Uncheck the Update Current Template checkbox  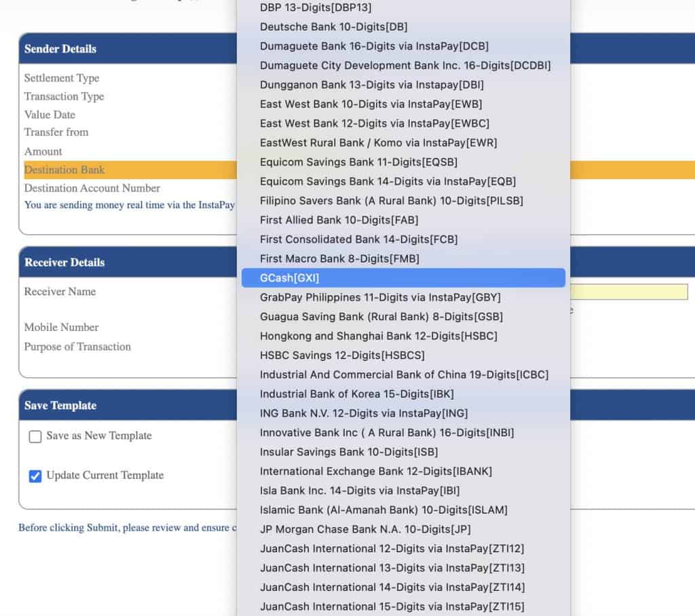coord(35,476)
